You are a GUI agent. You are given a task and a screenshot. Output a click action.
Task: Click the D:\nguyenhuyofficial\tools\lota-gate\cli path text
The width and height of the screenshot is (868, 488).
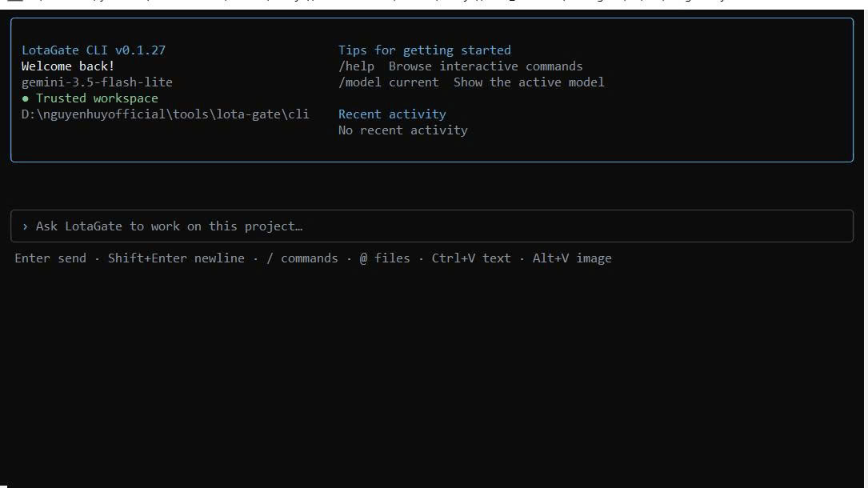point(165,114)
